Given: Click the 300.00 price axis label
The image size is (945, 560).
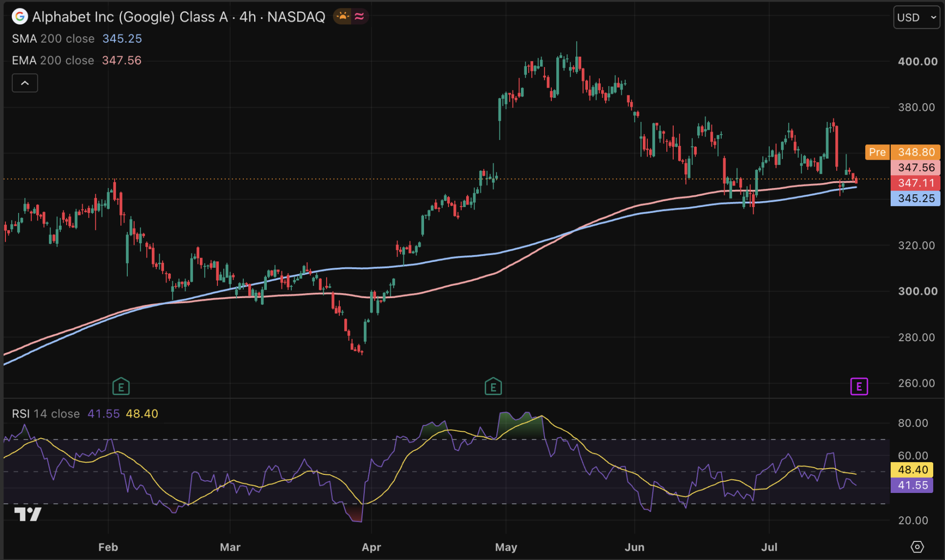Looking at the screenshot, I should pyautogui.click(x=918, y=291).
